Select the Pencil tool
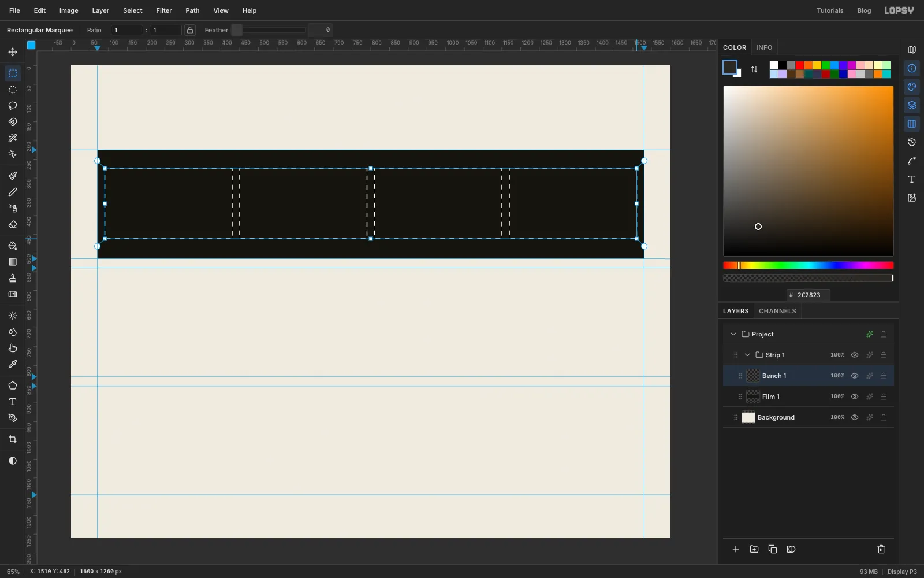924x578 pixels. pyautogui.click(x=13, y=192)
